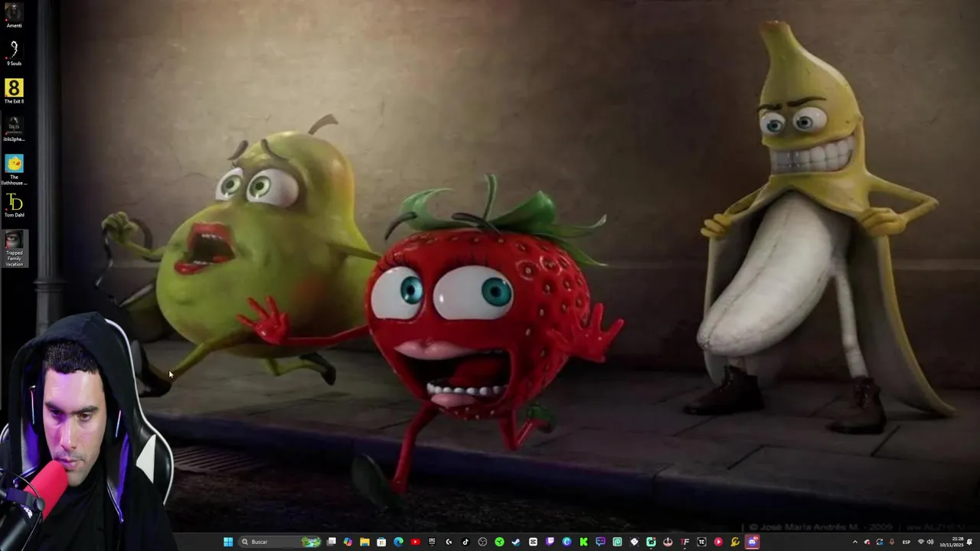980x551 pixels.
Task: Open Logitech G HUB from the taskbar
Action: click(449, 542)
